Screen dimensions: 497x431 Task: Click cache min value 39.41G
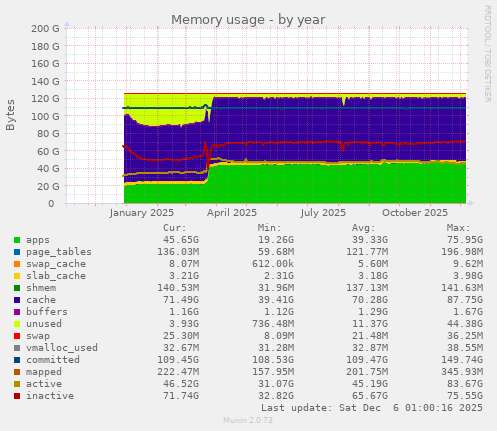pyautogui.click(x=276, y=300)
